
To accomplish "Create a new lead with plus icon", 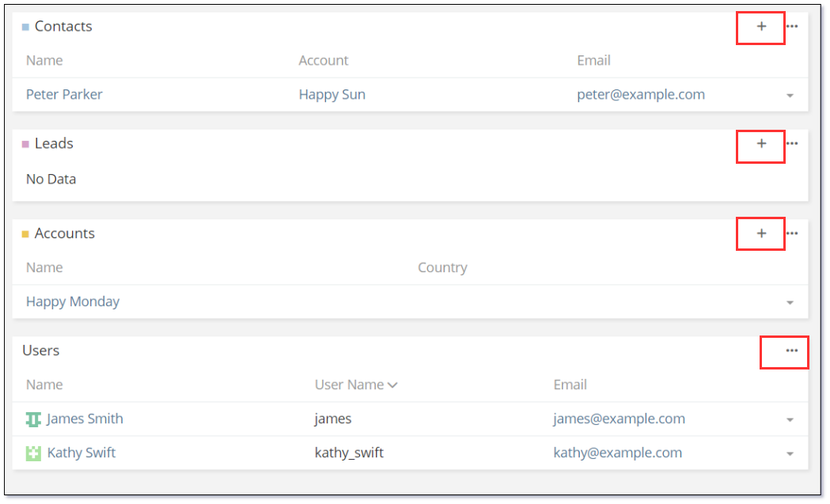I will 761,143.
